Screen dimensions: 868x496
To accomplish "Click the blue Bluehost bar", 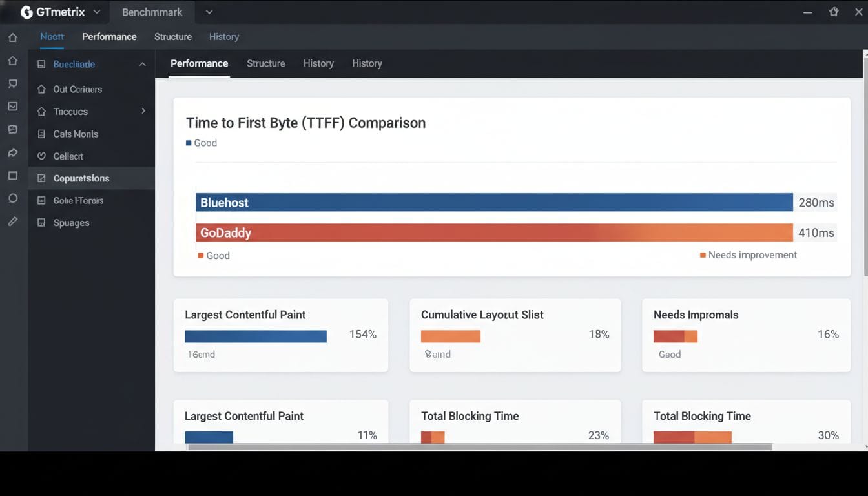I will [494, 202].
